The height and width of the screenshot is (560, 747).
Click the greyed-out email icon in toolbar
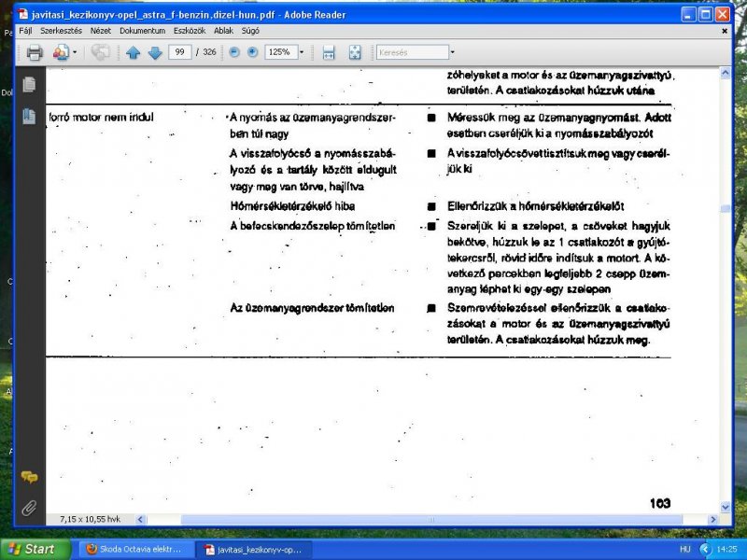tap(100, 52)
